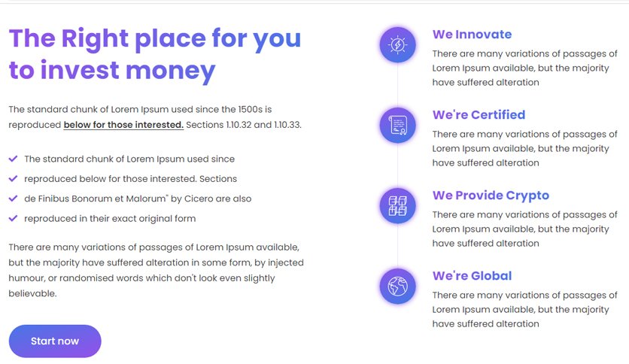629x364 pixels.
Task: Click paragraph starting 'There are many variations' on left
Action: coord(156,270)
